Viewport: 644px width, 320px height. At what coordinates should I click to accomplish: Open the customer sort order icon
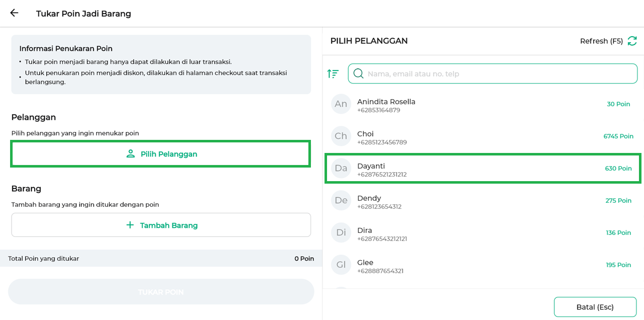[333, 73]
